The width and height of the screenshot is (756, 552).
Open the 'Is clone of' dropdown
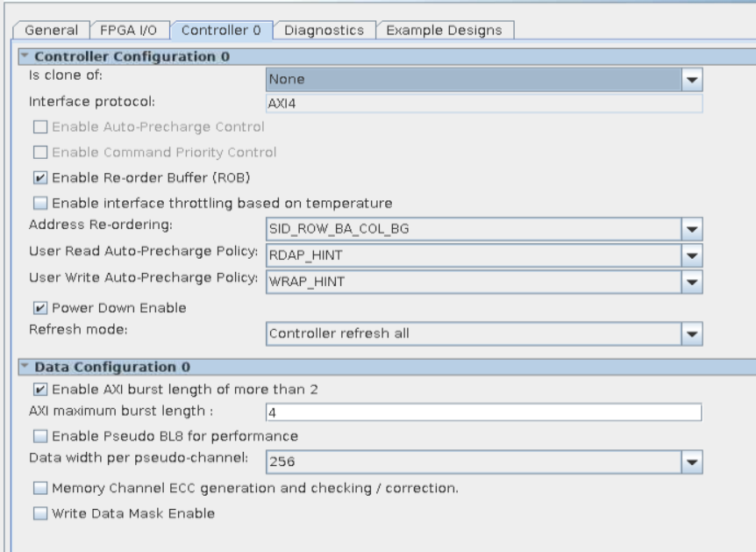(x=693, y=80)
